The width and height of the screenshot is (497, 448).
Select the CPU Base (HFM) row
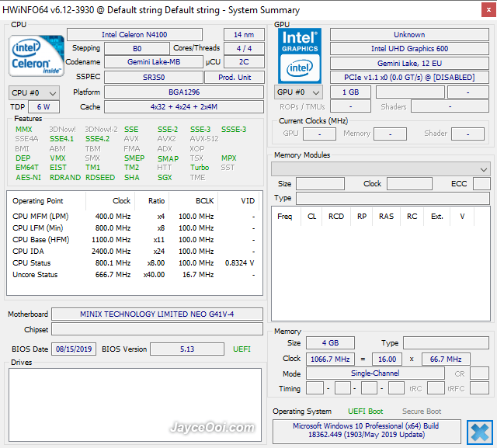134,240
